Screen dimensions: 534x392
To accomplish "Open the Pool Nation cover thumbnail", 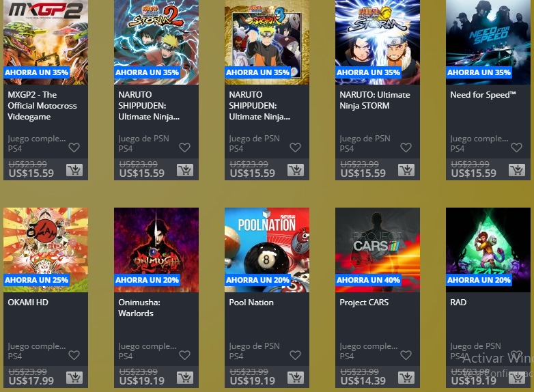I will (267, 250).
